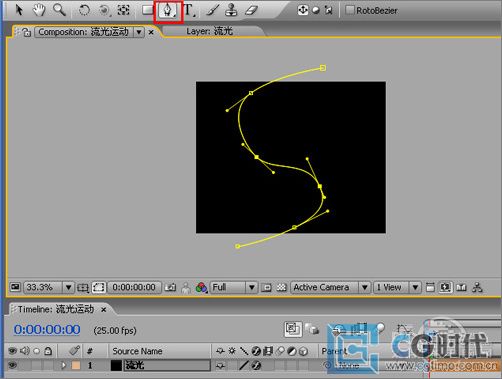Select the Zoom magnifier tool
502x379 pixels.
click(x=59, y=10)
